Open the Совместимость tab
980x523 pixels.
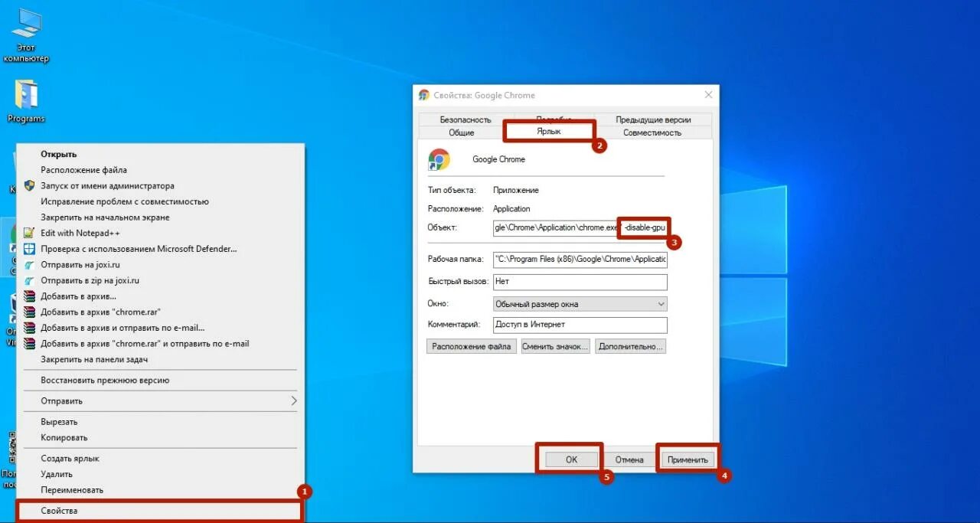click(x=652, y=132)
